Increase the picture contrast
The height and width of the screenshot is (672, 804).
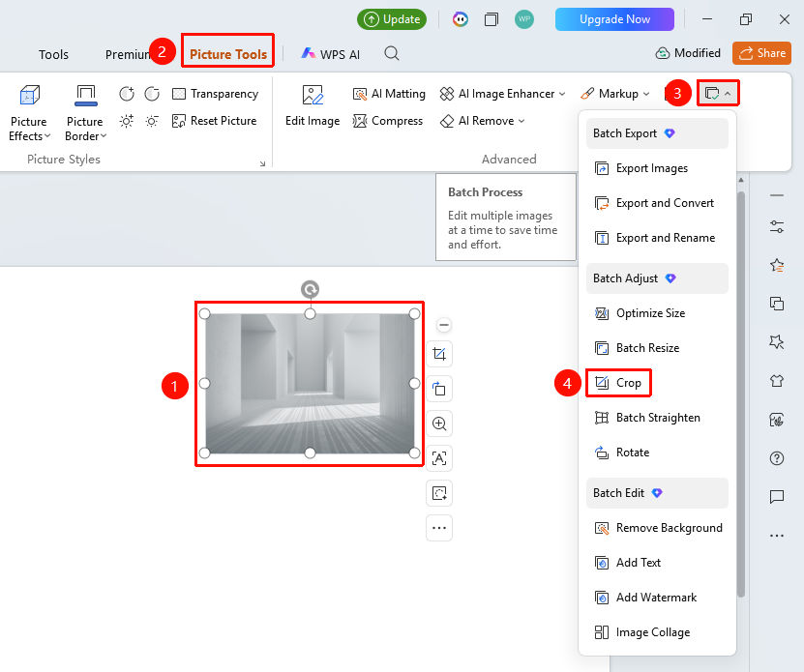(127, 94)
